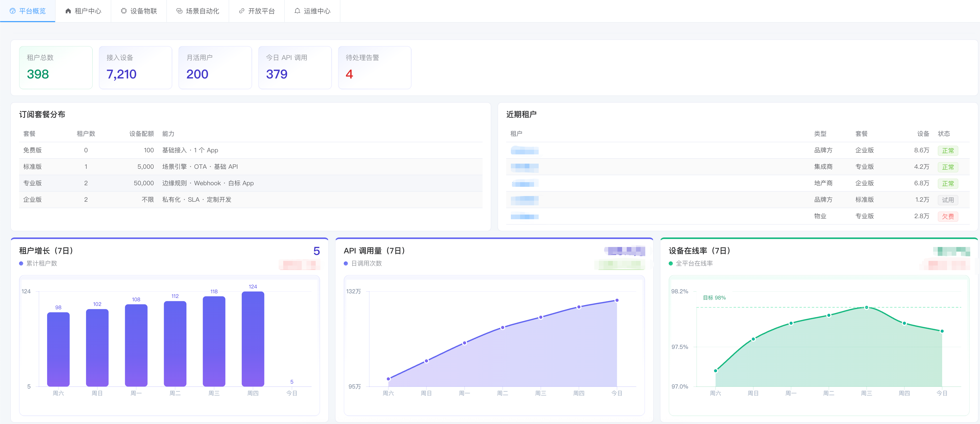Select the 开放平台 tab
980x424 pixels.
tap(257, 11)
